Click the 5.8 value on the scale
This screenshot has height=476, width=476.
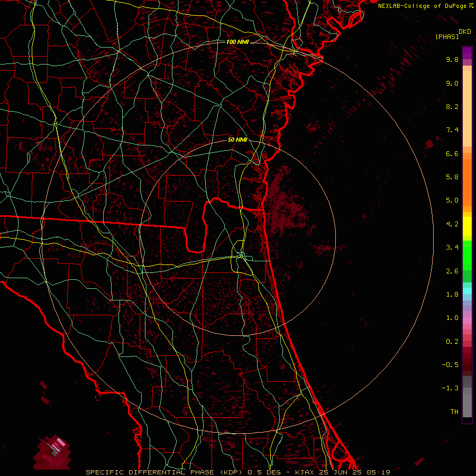pos(452,177)
